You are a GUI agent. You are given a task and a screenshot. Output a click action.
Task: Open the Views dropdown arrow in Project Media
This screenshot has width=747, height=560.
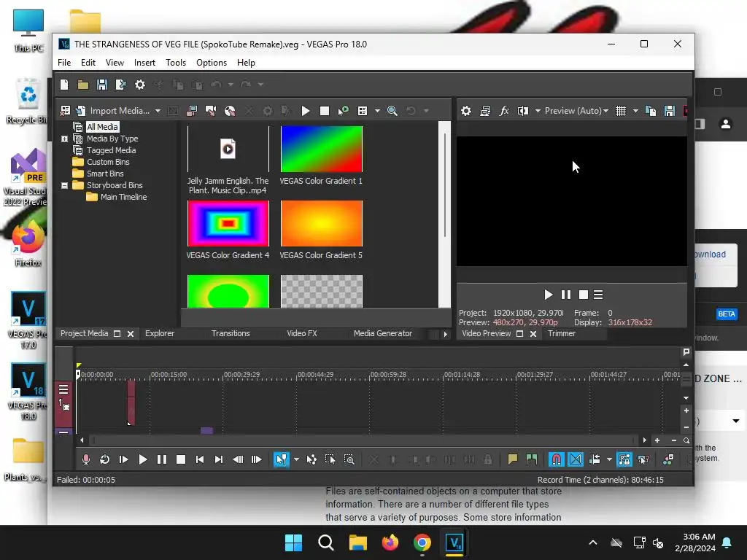click(x=377, y=111)
